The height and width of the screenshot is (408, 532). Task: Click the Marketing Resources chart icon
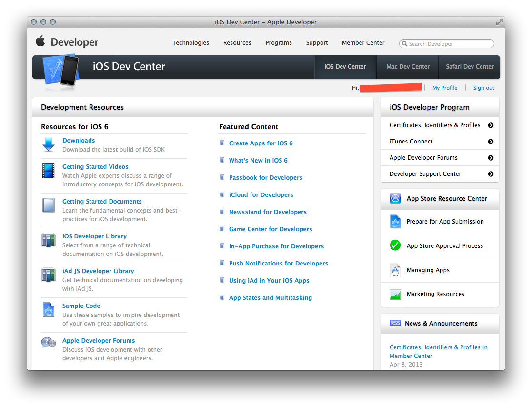pyautogui.click(x=395, y=294)
